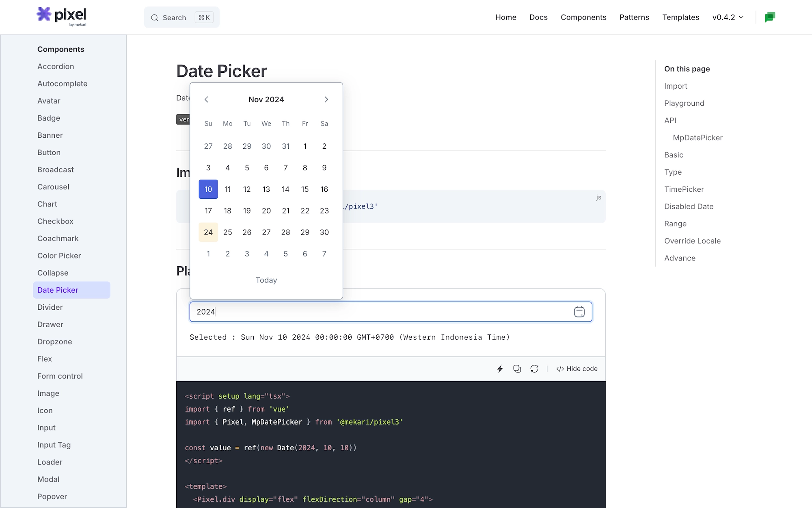The height and width of the screenshot is (508, 812).
Task: Open the Components nav item
Action: (583, 17)
